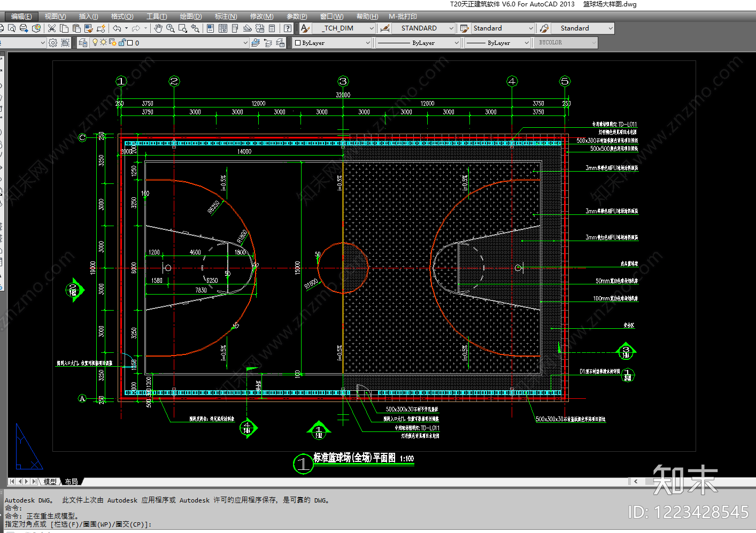Click the Paste icon

tap(76, 28)
